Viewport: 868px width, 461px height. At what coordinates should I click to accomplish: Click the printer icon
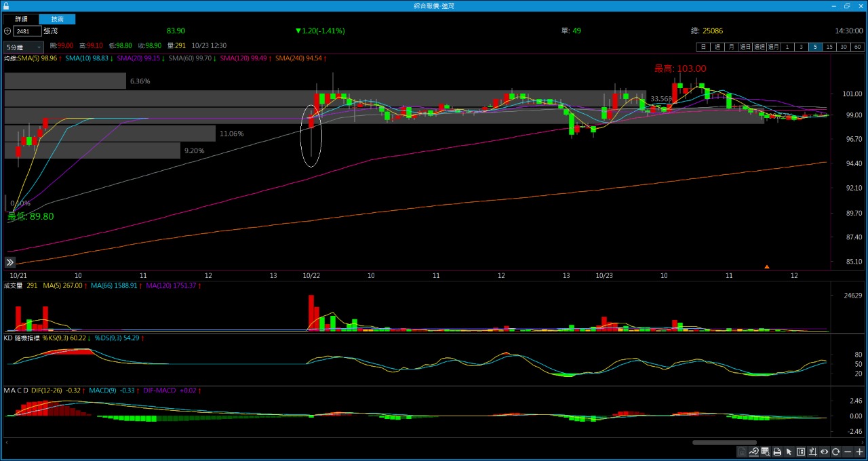tap(777, 452)
